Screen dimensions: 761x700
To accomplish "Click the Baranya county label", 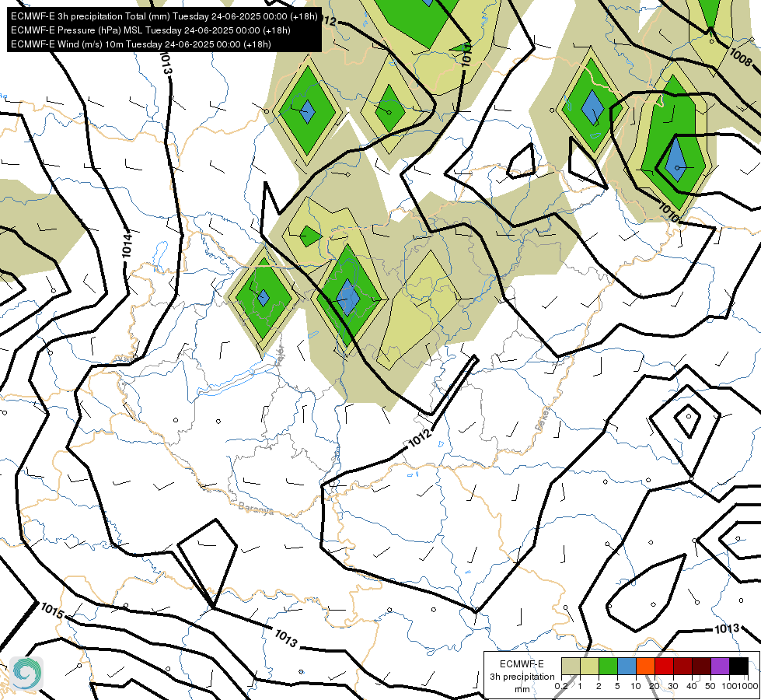I will point(256,509).
